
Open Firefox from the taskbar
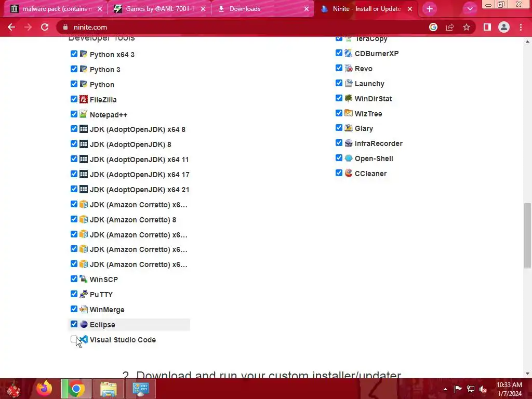pyautogui.click(x=45, y=389)
